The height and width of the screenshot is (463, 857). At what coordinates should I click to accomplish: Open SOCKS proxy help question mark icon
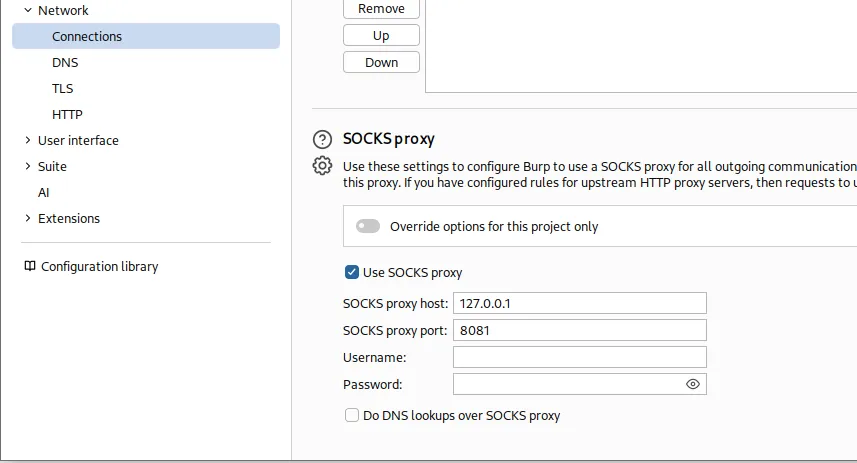tap(322, 139)
